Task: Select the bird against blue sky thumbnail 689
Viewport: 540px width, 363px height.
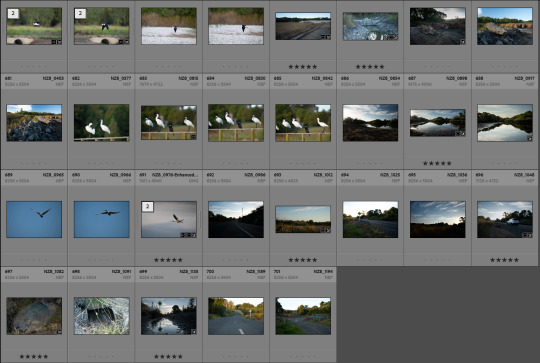Action: point(34,219)
